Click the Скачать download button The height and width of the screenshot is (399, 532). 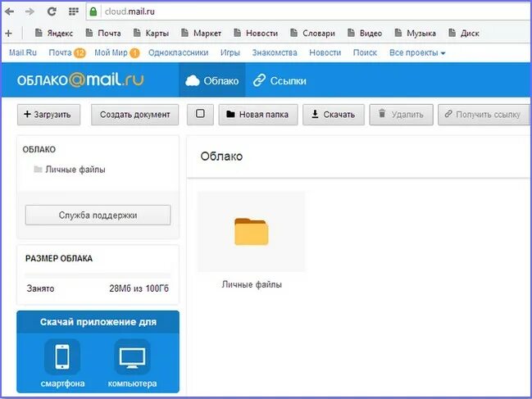click(x=334, y=115)
